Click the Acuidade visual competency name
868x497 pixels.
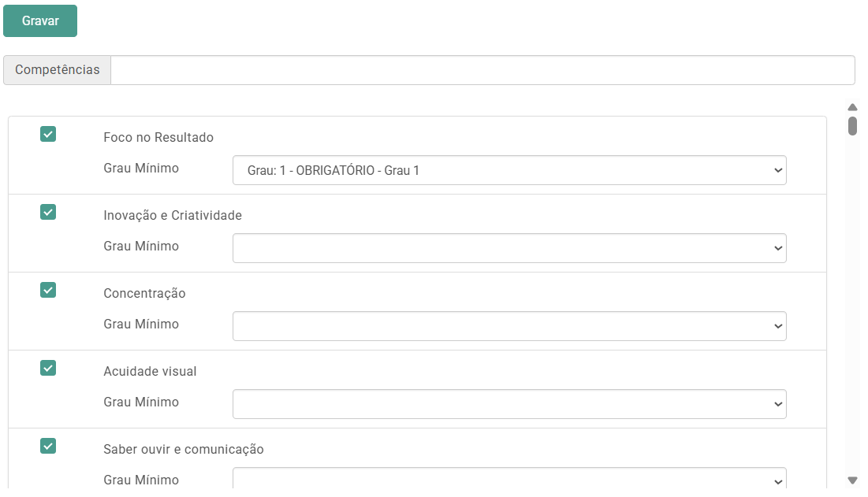click(150, 372)
